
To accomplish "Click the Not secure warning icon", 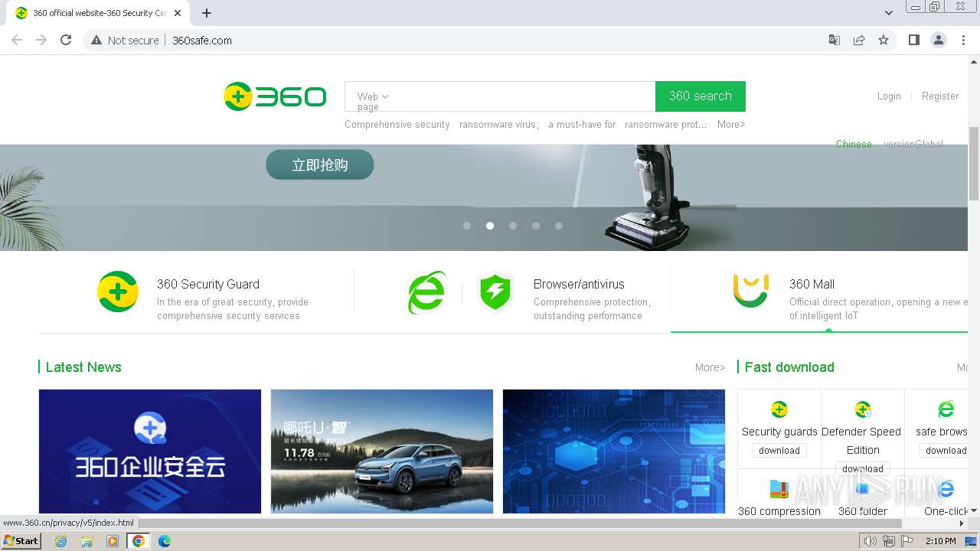I will tap(96, 40).
